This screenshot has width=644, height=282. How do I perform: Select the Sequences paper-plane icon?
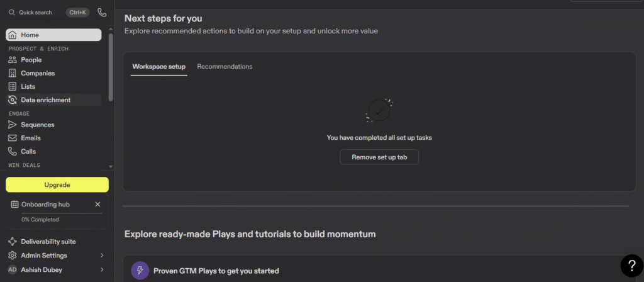click(13, 125)
